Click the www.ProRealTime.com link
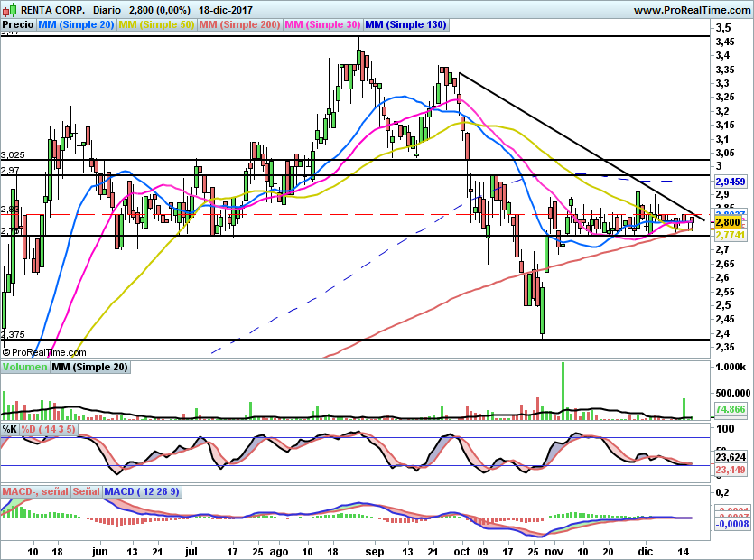The width and height of the screenshot is (754, 560). pos(692,10)
